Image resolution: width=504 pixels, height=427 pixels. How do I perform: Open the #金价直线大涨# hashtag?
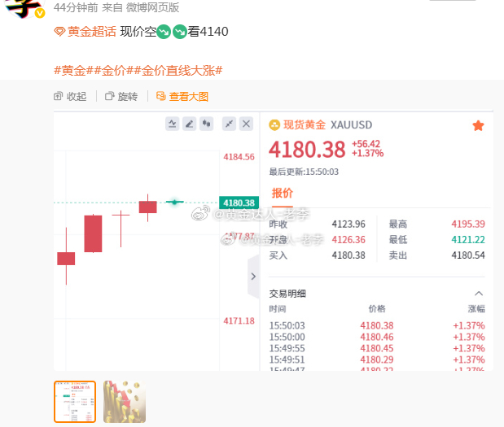pyautogui.click(x=178, y=70)
